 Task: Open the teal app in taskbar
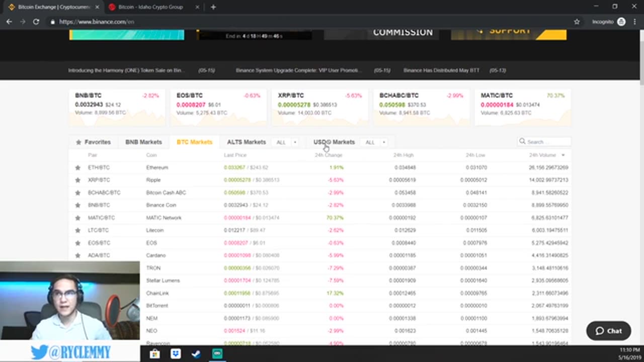(x=217, y=354)
